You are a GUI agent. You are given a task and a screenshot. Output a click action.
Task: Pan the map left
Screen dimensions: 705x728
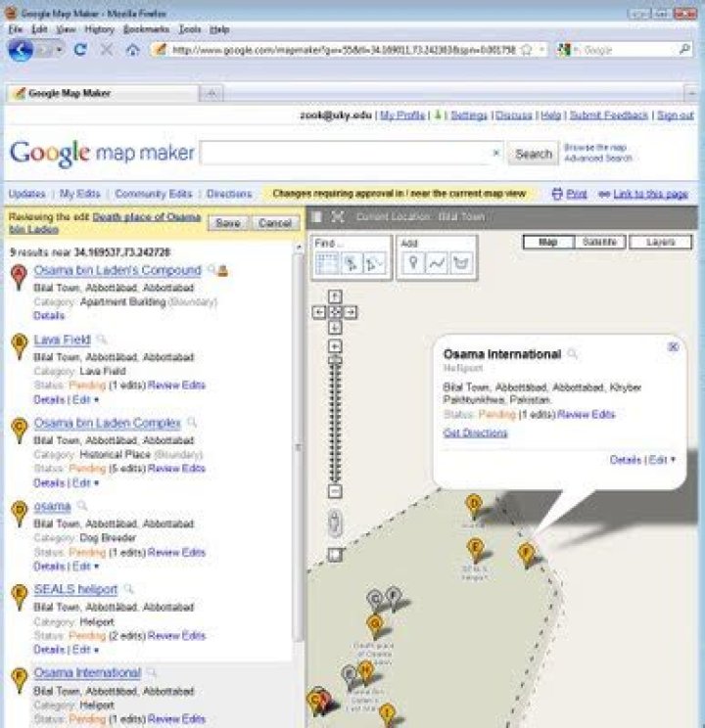click(x=319, y=312)
